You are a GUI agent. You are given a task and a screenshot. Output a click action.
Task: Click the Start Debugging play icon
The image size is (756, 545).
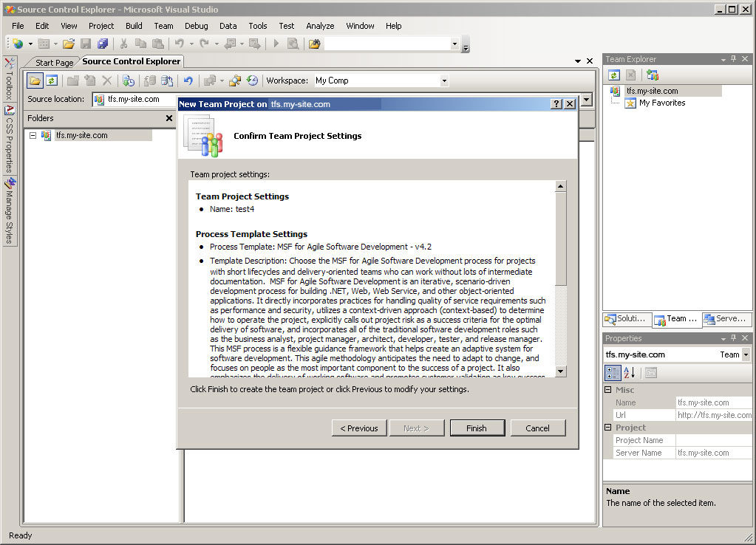click(x=276, y=44)
